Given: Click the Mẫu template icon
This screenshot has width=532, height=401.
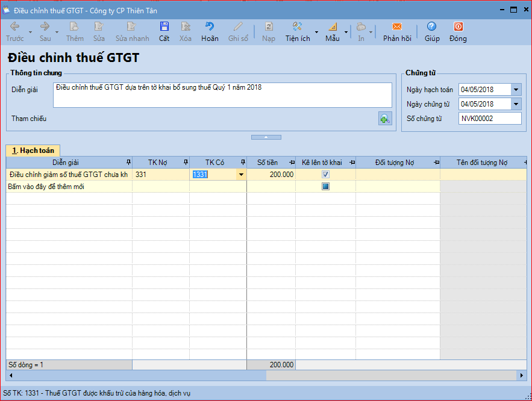Looking at the screenshot, I should click(x=332, y=32).
